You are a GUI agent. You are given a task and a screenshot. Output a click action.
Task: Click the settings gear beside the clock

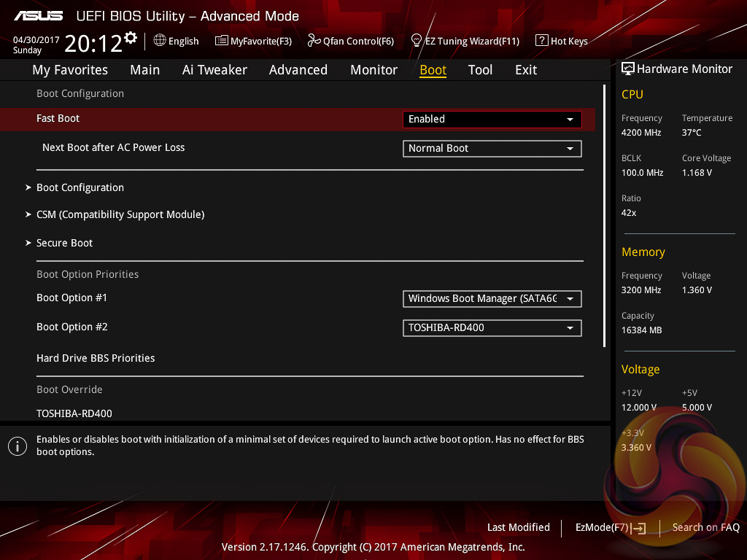coord(131,38)
